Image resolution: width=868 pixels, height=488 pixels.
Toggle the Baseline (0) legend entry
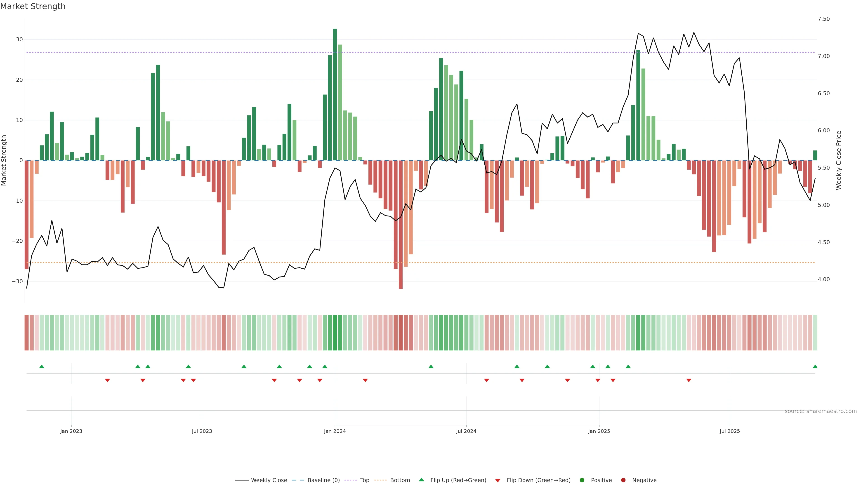(x=323, y=480)
